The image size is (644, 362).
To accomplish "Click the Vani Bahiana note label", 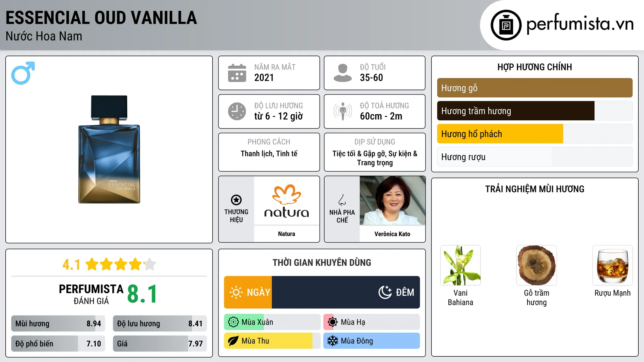I will click(460, 298).
